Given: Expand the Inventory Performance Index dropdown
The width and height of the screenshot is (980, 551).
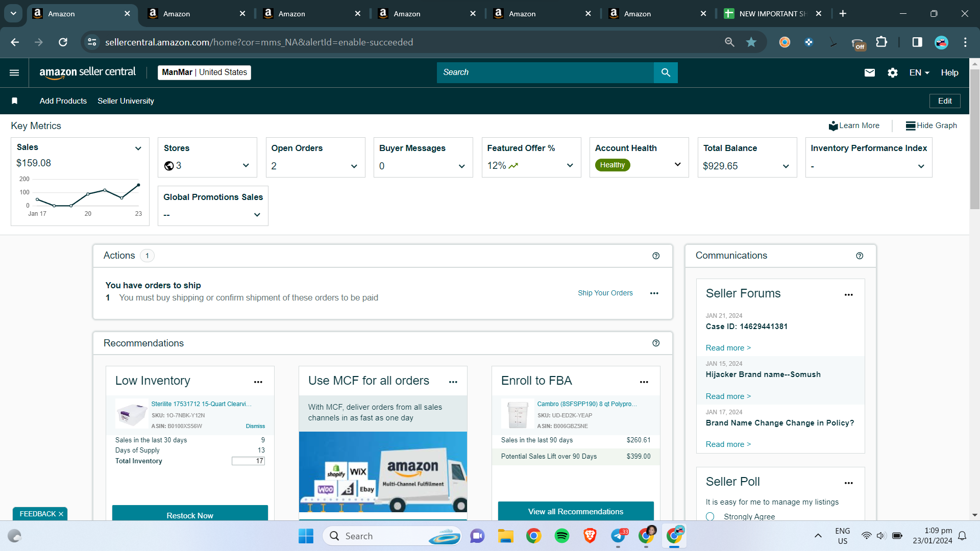Looking at the screenshot, I should pyautogui.click(x=921, y=166).
